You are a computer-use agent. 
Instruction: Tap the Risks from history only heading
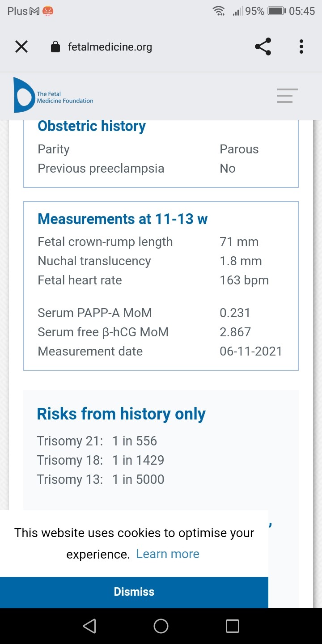click(121, 414)
